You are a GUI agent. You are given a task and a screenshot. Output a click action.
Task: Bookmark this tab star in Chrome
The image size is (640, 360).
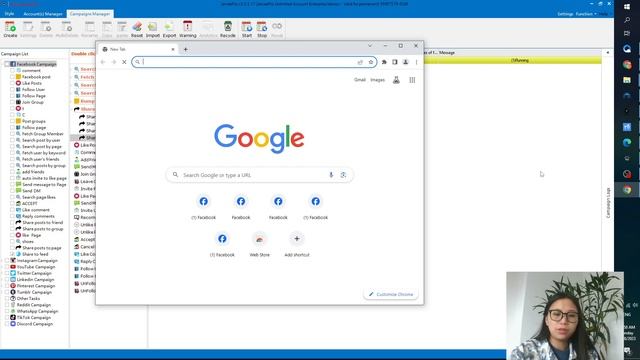[x=371, y=62]
